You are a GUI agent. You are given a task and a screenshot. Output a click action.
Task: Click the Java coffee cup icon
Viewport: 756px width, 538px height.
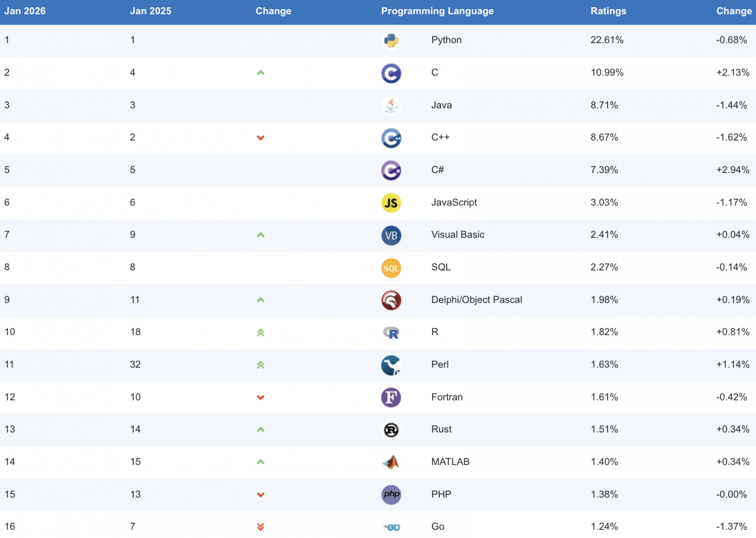[x=391, y=105]
